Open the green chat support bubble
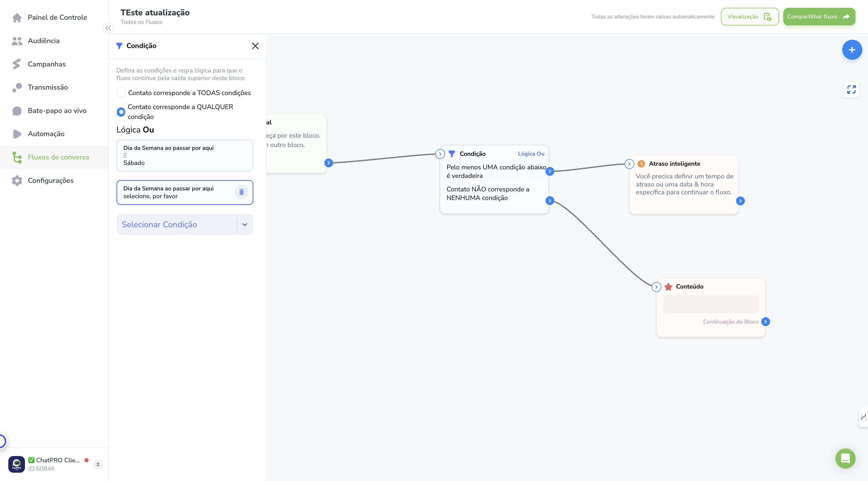 point(845,458)
